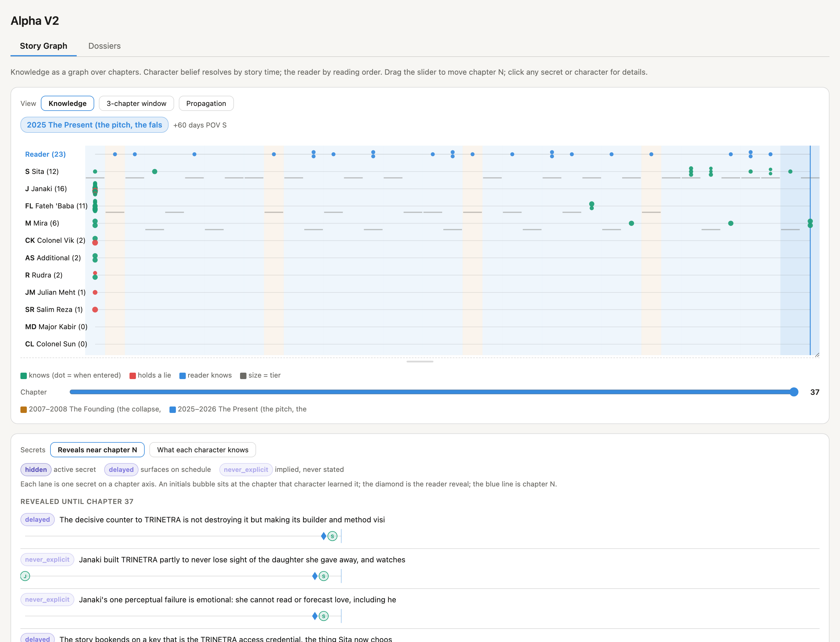Click the CK Colonel Vik (2) row label

tap(55, 240)
